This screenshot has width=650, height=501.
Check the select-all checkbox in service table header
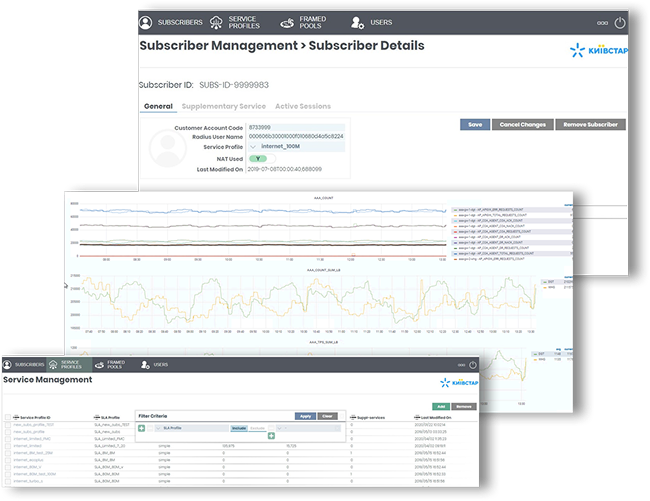[6, 416]
